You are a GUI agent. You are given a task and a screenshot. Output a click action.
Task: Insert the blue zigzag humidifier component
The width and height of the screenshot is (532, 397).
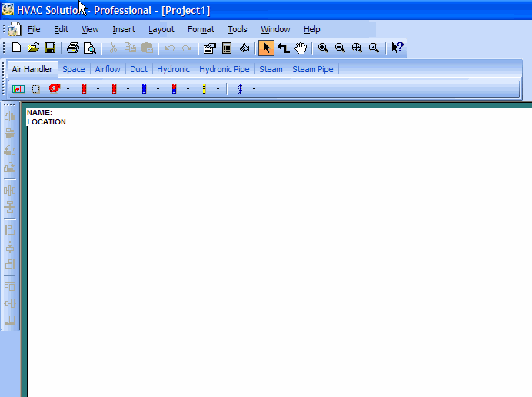pyautogui.click(x=240, y=89)
